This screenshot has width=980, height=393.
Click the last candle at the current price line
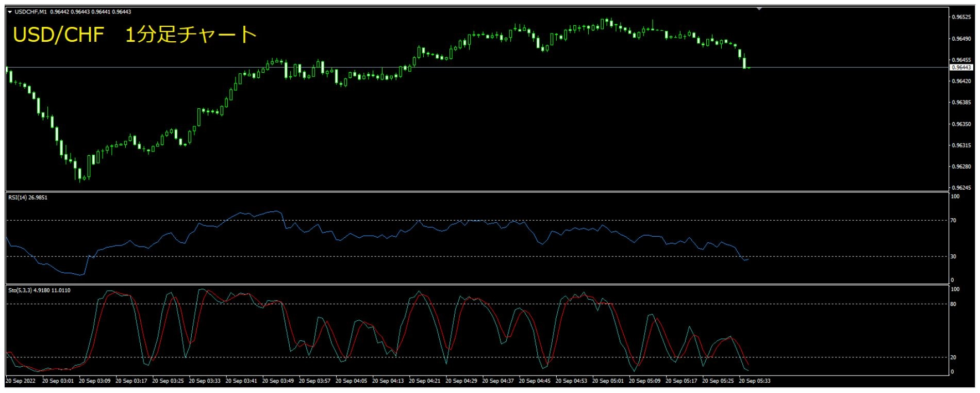pos(748,68)
